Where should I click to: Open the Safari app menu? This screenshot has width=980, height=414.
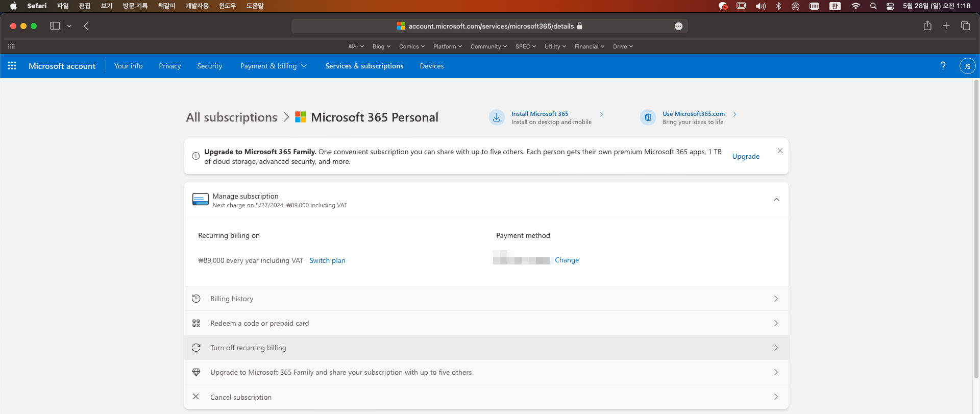coord(37,6)
